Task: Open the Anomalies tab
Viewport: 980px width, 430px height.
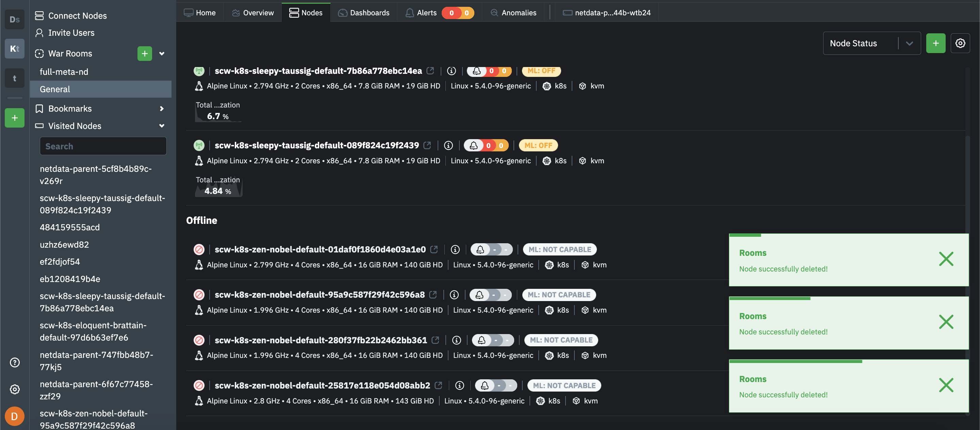Action: pos(513,13)
